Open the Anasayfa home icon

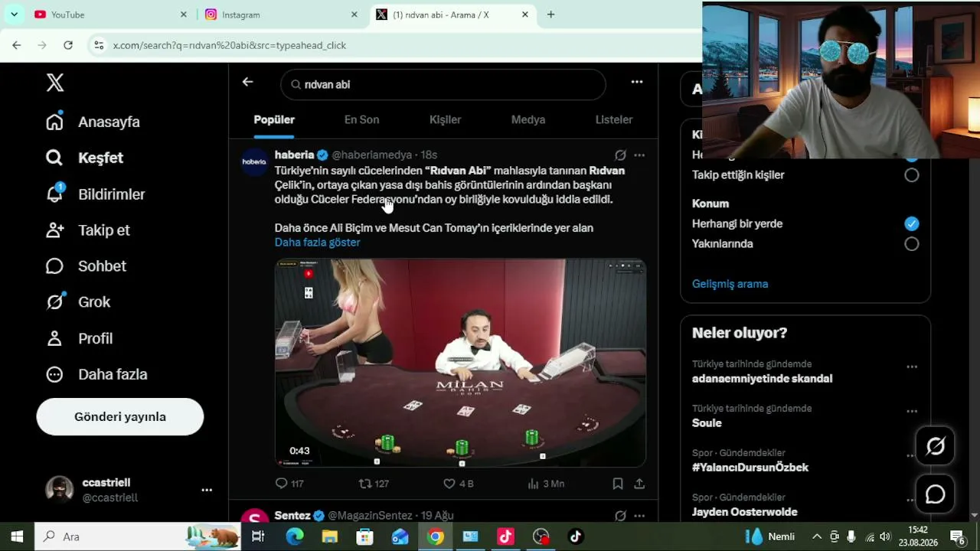pos(54,122)
